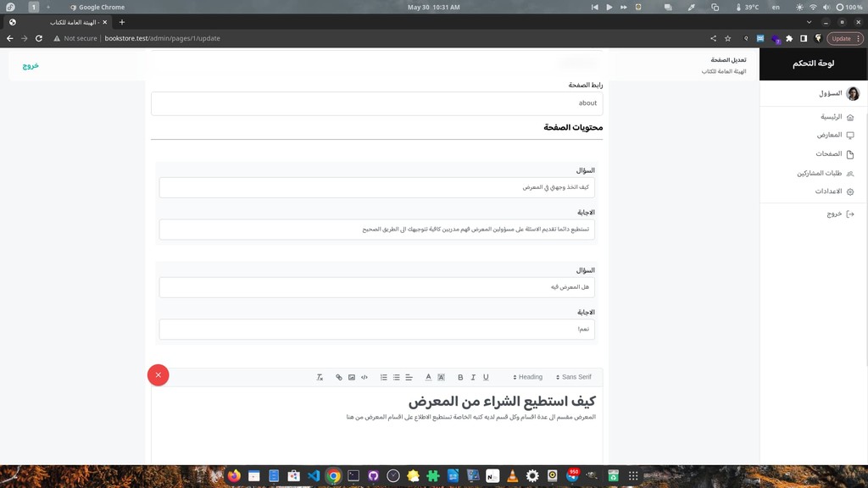The height and width of the screenshot is (488, 868).
Task: Go back with the browser back arrow
Action: coord(10,38)
